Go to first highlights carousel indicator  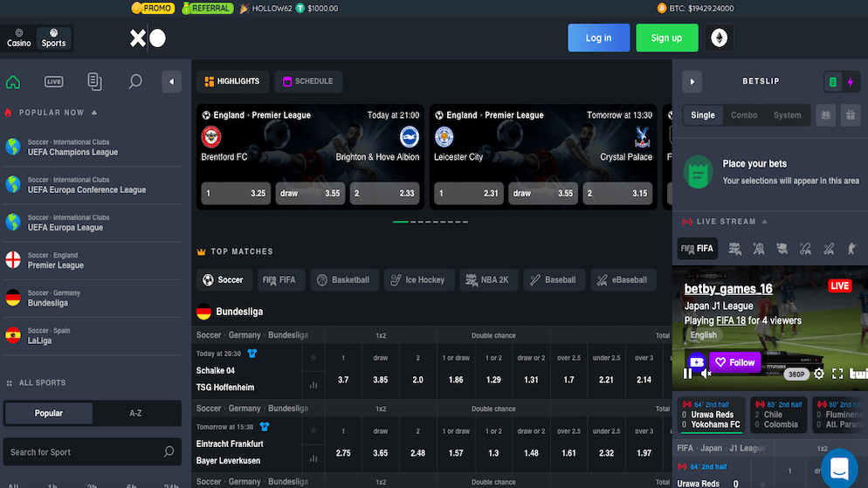[x=401, y=222]
